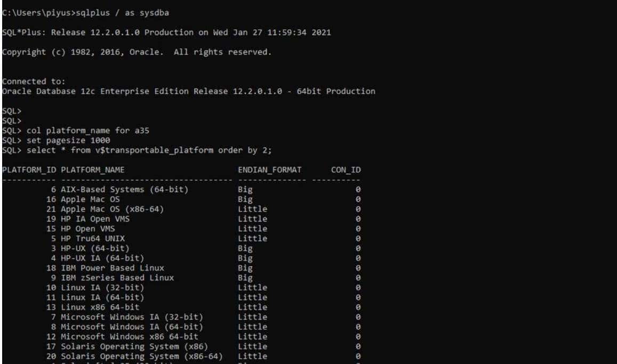The height and width of the screenshot is (364, 617).
Task: Click the Apple Mac OS (x86-64) entry
Action: click(88, 209)
